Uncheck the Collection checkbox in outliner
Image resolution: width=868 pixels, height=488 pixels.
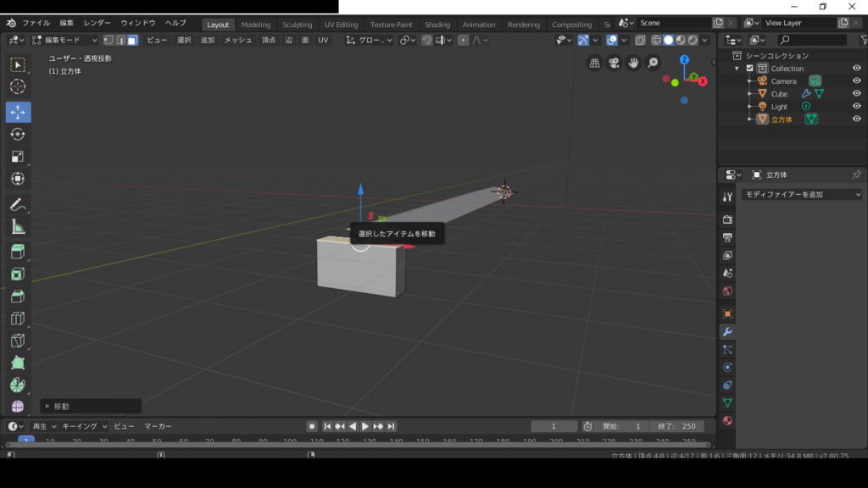point(749,69)
